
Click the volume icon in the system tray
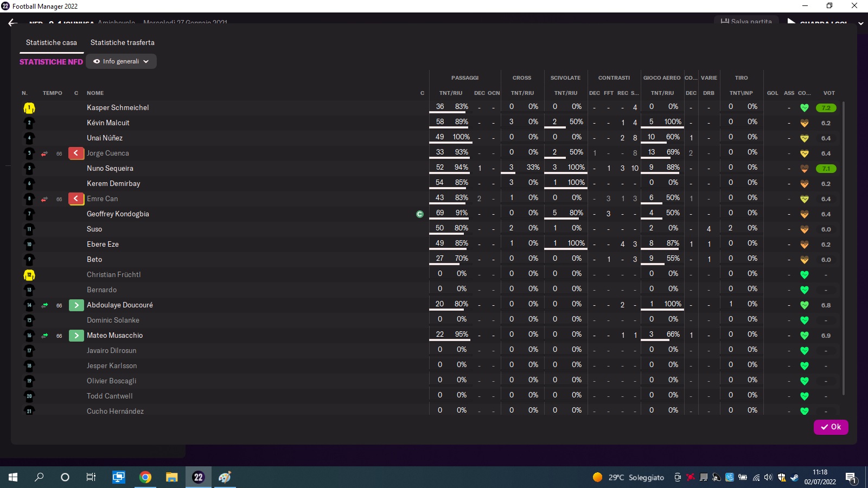(x=768, y=477)
